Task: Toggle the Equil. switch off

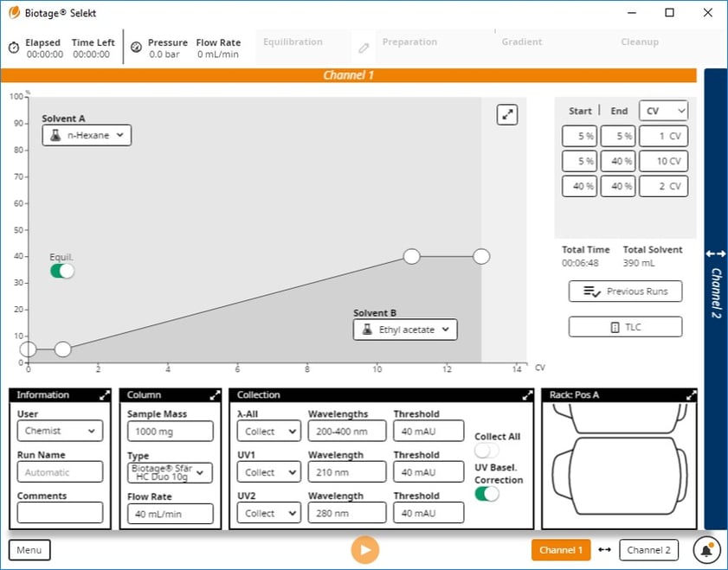Action: click(x=62, y=271)
